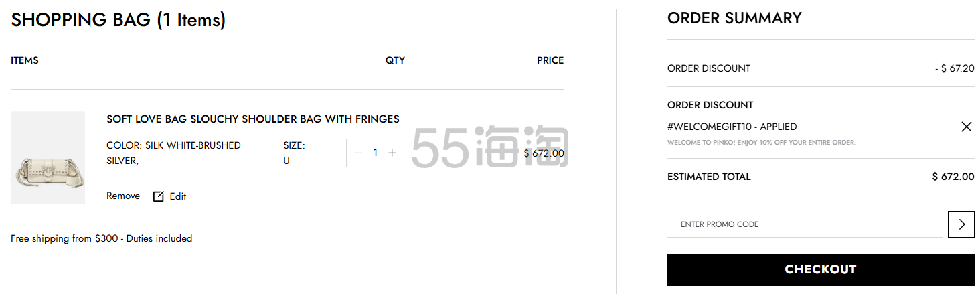Viewport: 980px width, 294px height.
Task: Remove the WELCOMEGIFT10 promo code with X
Action: (x=966, y=127)
